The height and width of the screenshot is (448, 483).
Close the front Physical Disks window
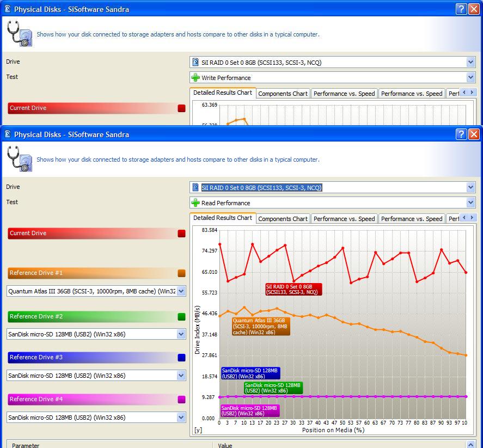click(474, 134)
